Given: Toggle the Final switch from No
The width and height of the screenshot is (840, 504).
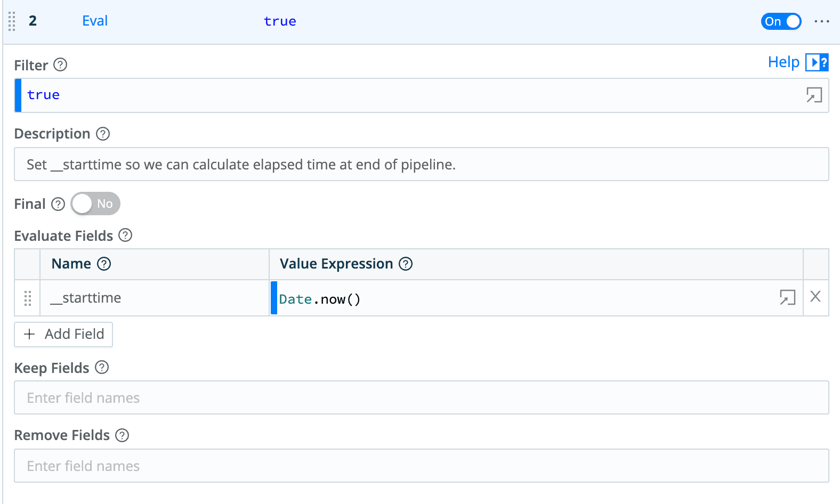Looking at the screenshot, I should coord(95,204).
